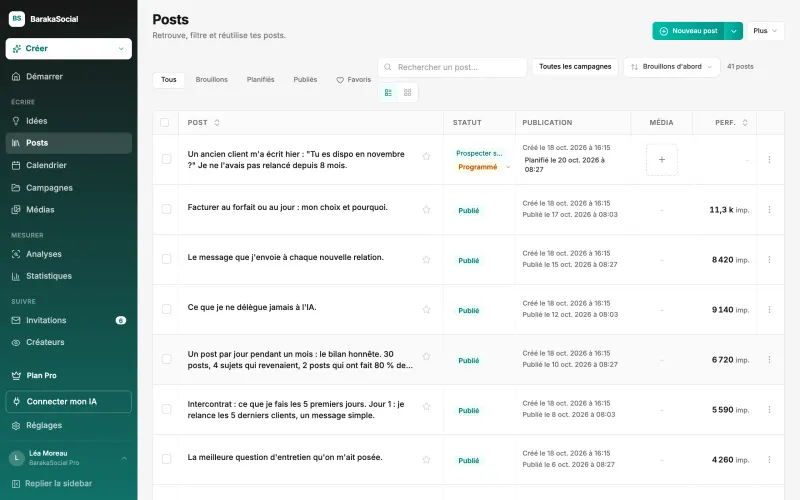The width and height of the screenshot is (800, 500).
Task: Expand the Nouveau post dropdown arrow
Action: 734,31
